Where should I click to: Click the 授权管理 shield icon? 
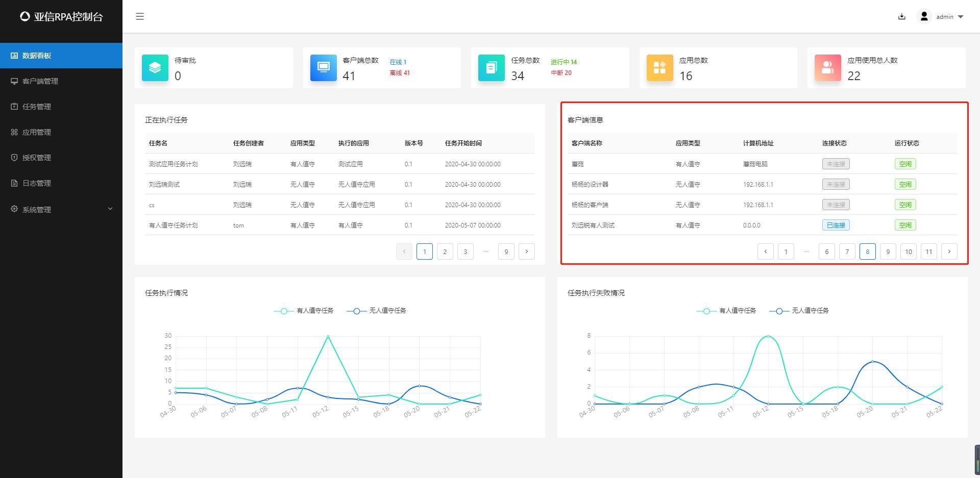point(14,158)
